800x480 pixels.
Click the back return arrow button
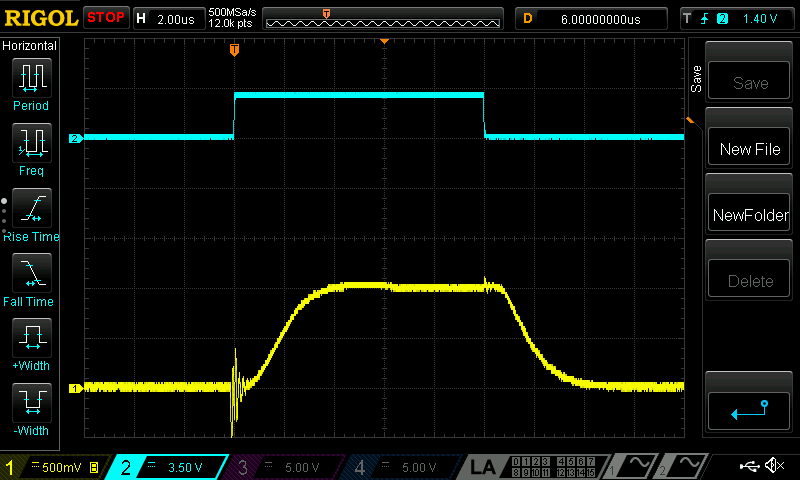point(749,411)
